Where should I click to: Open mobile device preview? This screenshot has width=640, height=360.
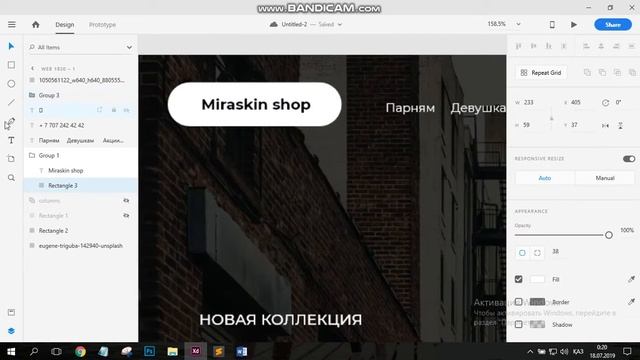point(552,24)
